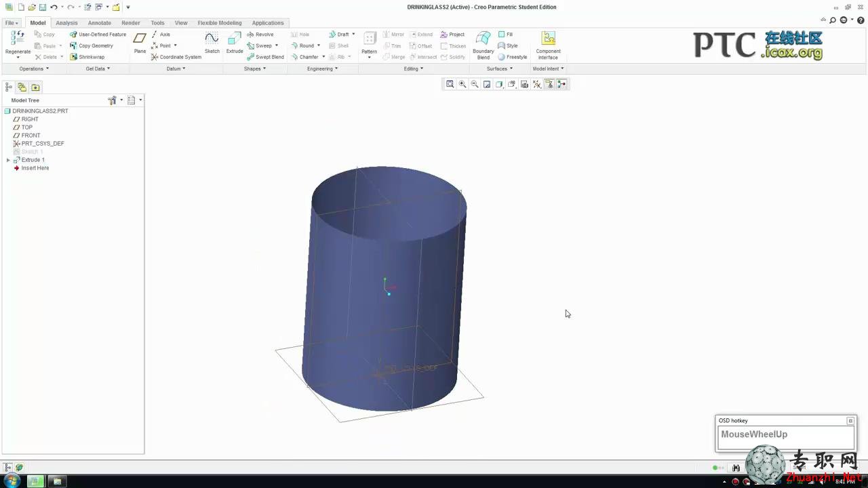Select the Project tool
Image resolution: width=868 pixels, height=488 pixels.
point(452,35)
